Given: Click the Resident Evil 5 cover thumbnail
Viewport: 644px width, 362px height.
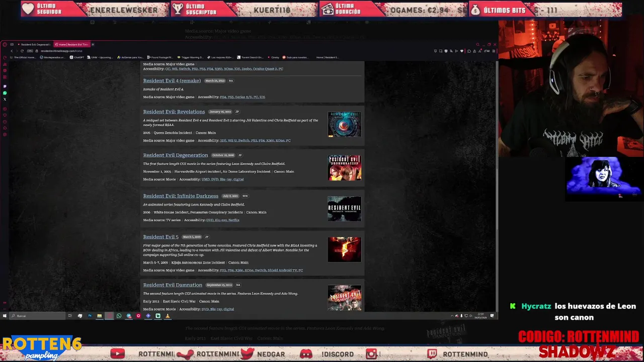Looking at the screenshot, I should pos(344,249).
